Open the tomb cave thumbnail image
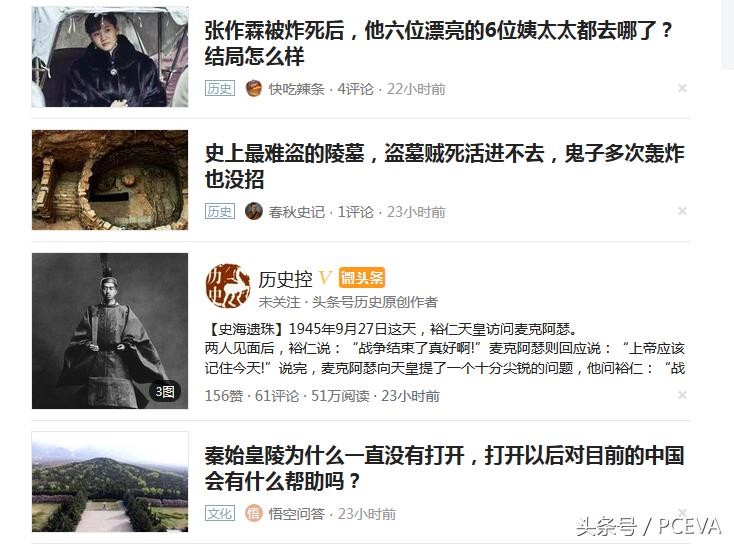Screen dimensions: 734x544 click(x=110, y=180)
